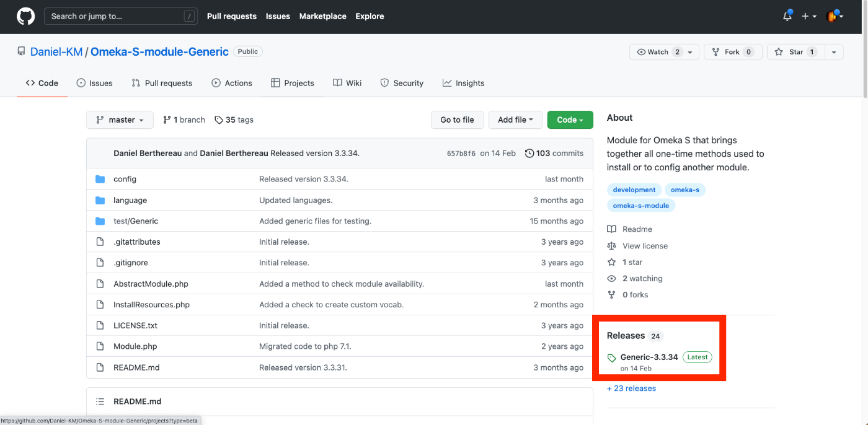
Task: Switch to the Projects tab
Action: click(x=293, y=83)
